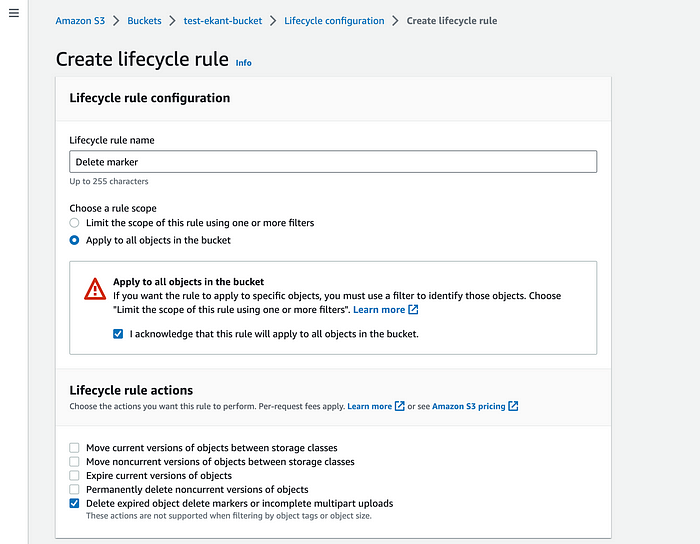Select Apply to all objects radio button
This screenshot has width=700, height=544.
click(x=75, y=240)
